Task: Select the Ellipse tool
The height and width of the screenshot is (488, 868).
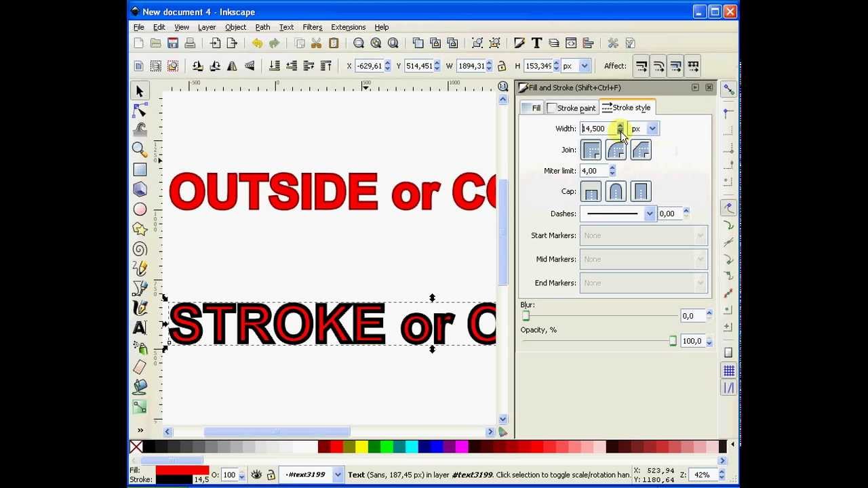Action: click(x=140, y=209)
